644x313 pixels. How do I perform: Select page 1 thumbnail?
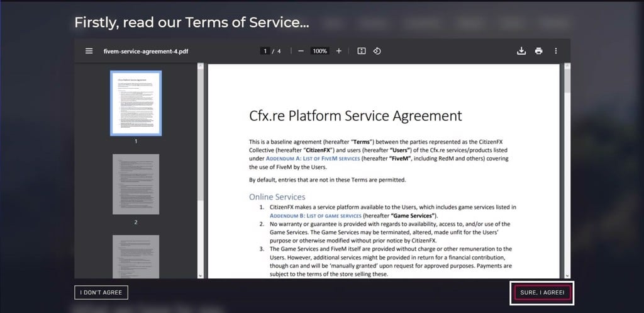click(x=136, y=103)
